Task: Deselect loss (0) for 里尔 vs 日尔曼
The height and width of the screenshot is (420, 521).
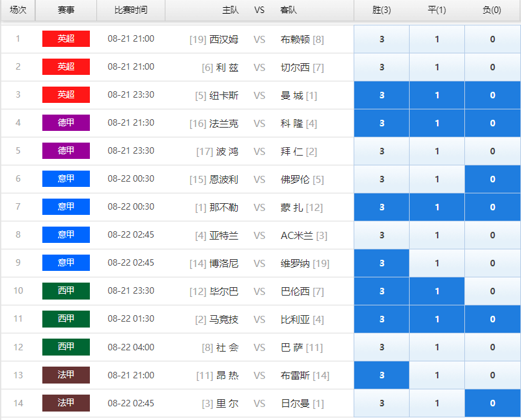Action: click(492, 403)
